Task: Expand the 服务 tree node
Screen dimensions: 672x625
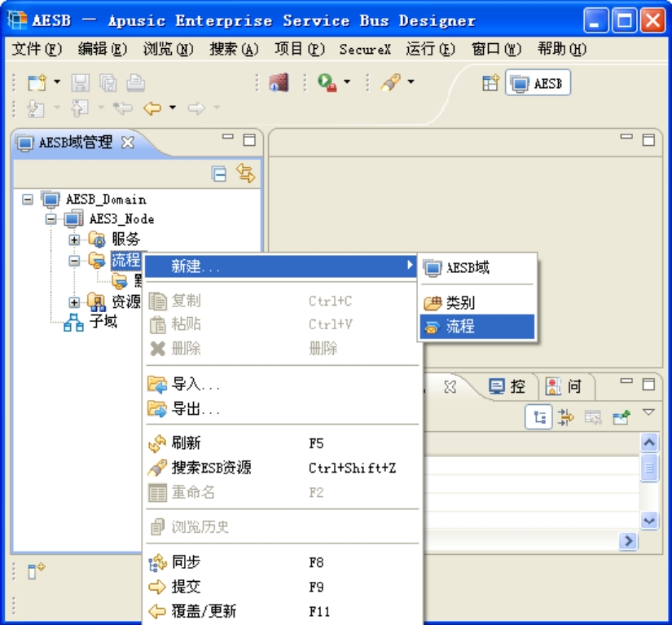Action: [73, 240]
